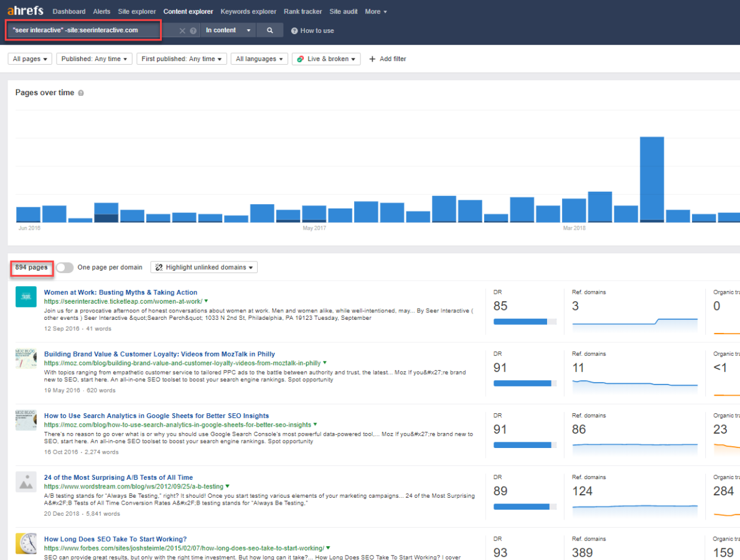Open URL dropdown arrow for wordstream result

click(228, 487)
